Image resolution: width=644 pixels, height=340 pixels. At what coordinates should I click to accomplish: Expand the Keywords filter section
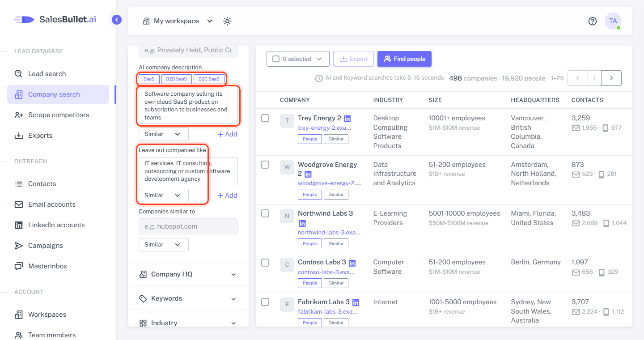[188, 298]
